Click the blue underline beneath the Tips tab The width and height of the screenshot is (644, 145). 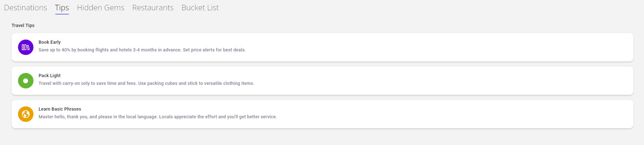pos(62,14)
